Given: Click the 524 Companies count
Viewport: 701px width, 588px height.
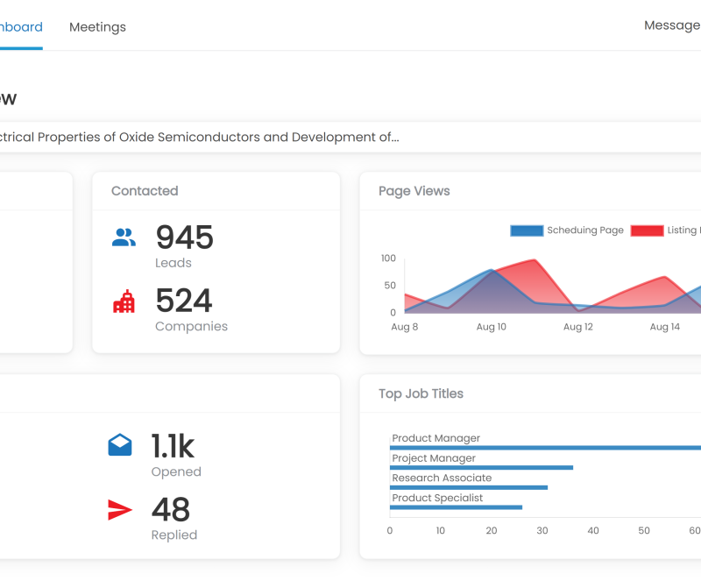Looking at the screenshot, I should pos(184,301).
